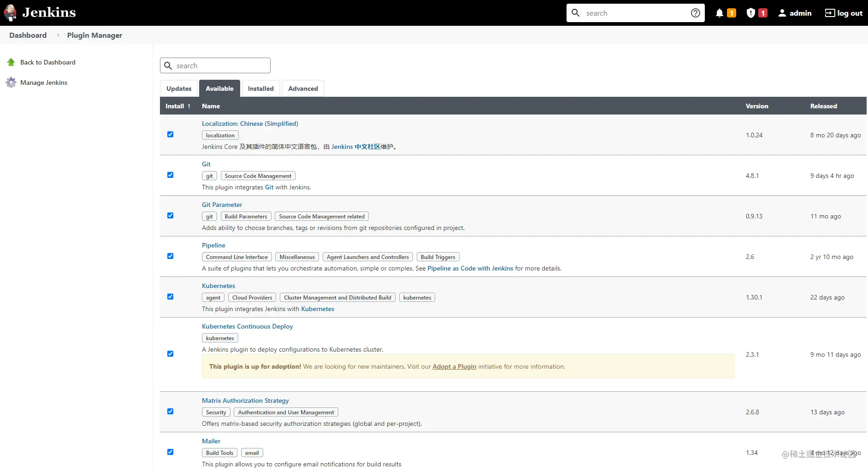This screenshot has width=868, height=471.
Task: Uncheck Matrix Authorization Strategy checkbox
Action: pyautogui.click(x=170, y=412)
